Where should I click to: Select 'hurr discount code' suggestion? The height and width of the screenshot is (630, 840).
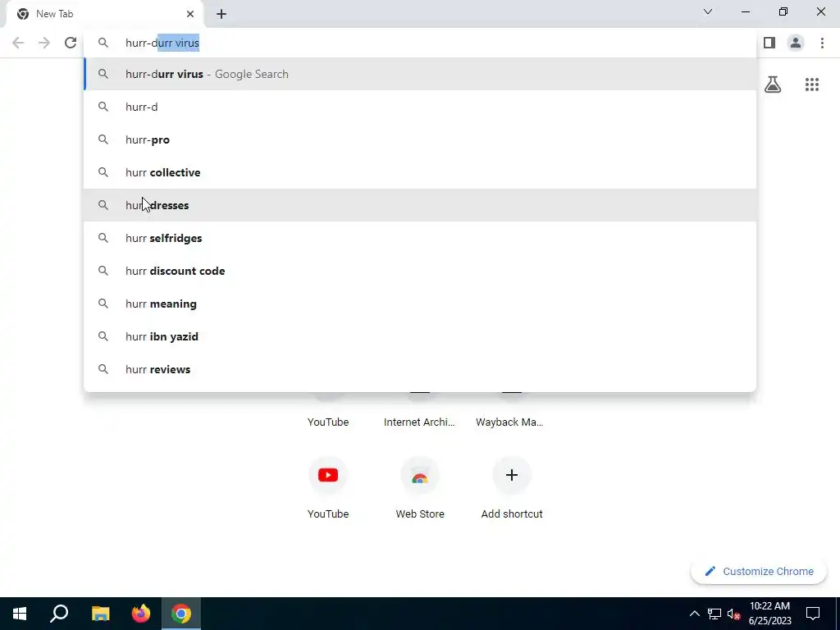click(420, 271)
